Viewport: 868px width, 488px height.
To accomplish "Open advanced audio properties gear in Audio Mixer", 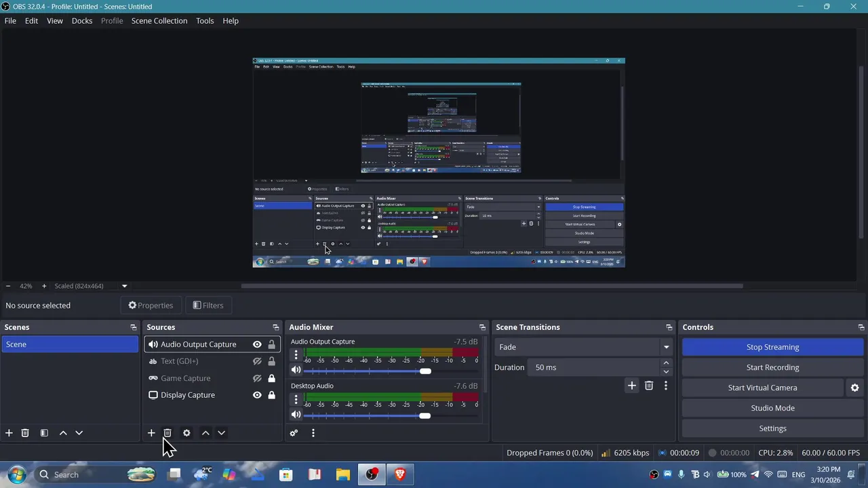I will coord(294,433).
